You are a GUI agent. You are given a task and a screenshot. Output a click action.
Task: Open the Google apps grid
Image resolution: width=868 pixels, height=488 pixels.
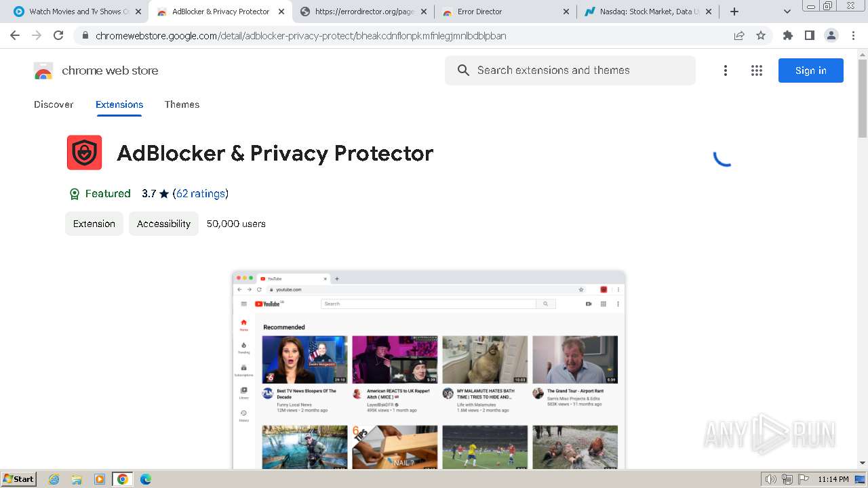tap(757, 70)
